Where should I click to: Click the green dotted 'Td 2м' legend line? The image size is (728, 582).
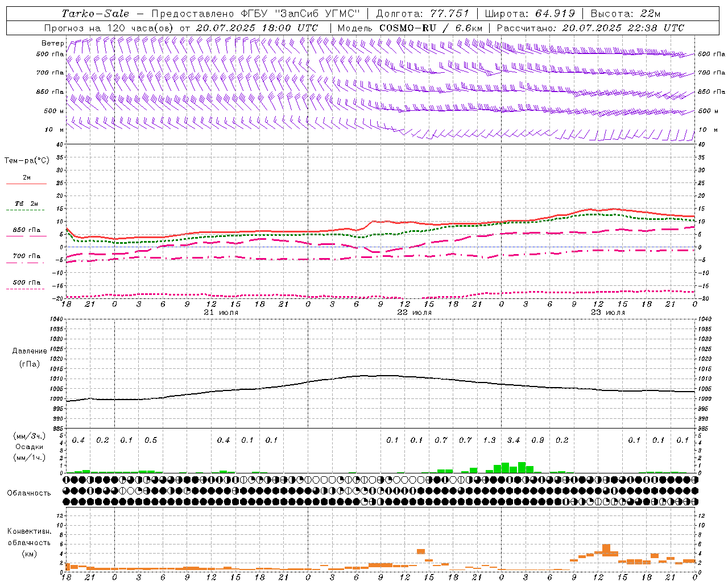(25, 210)
